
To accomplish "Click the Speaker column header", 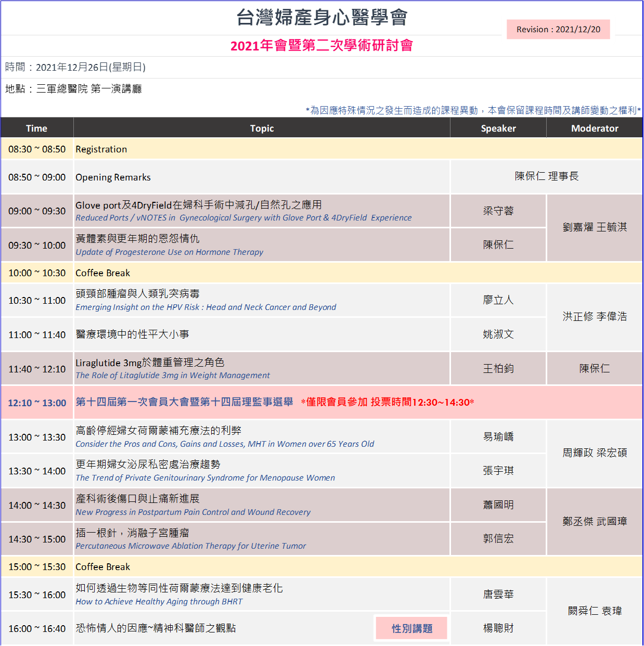I will tap(498, 128).
